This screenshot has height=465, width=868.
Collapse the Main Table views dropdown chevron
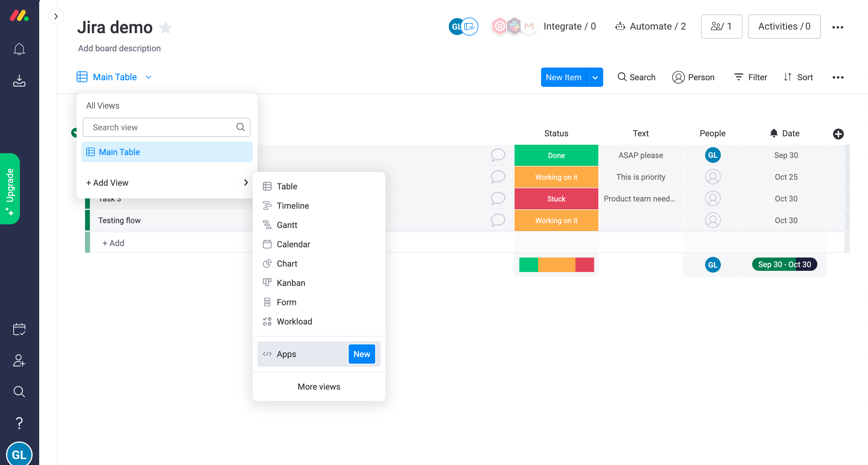coord(149,77)
